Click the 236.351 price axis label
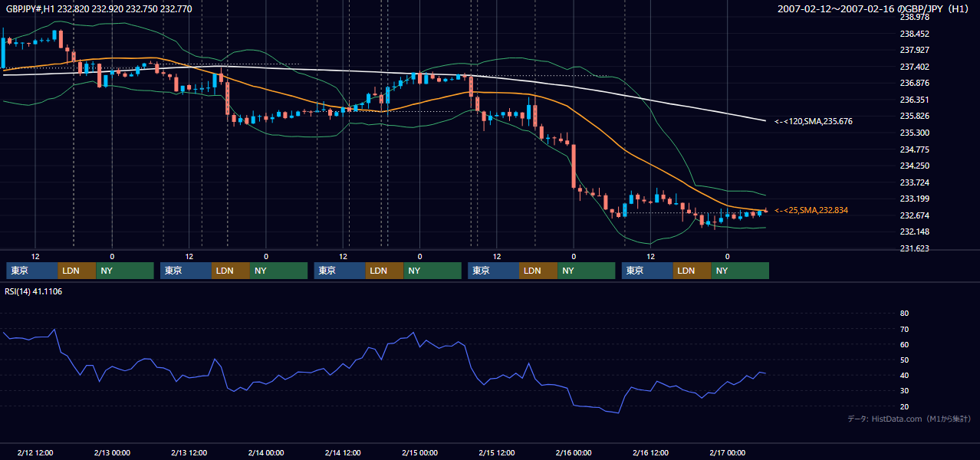This screenshot has width=980, height=460. [x=914, y=100]
